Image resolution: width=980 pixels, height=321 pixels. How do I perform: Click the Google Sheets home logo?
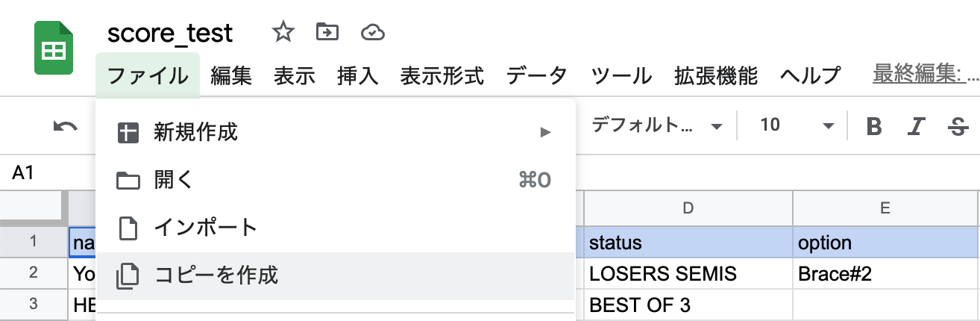click(x=54, y=48)
